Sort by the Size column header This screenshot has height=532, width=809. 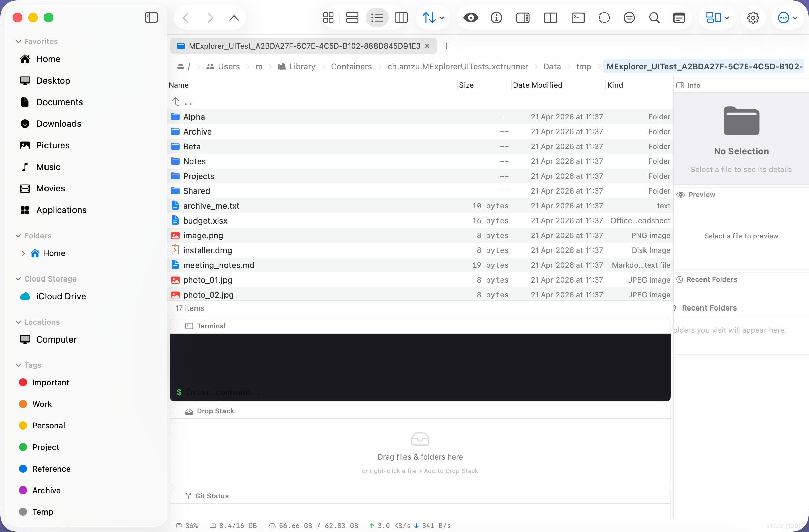click(484, 85)
